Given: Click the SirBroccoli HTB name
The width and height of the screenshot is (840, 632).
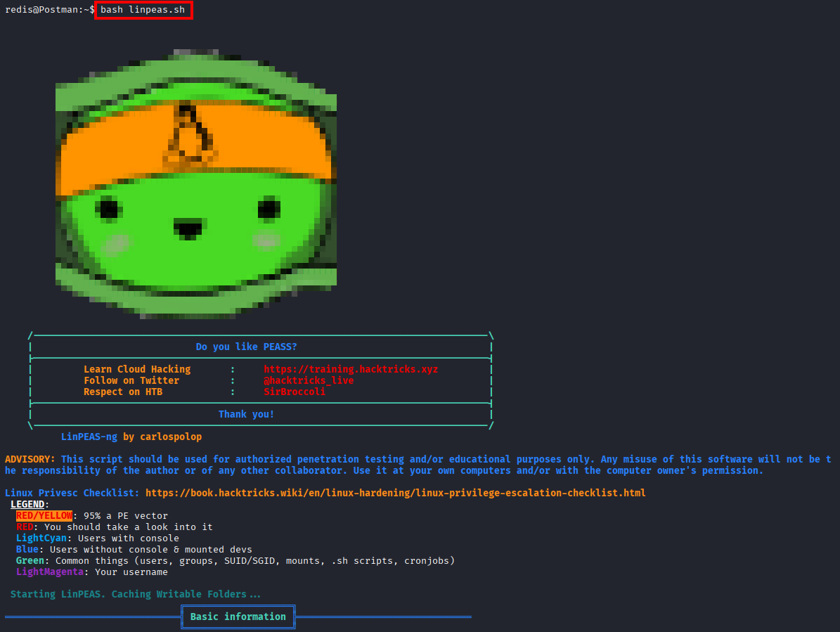Looking at the screenshot, I should coord(294,392).
